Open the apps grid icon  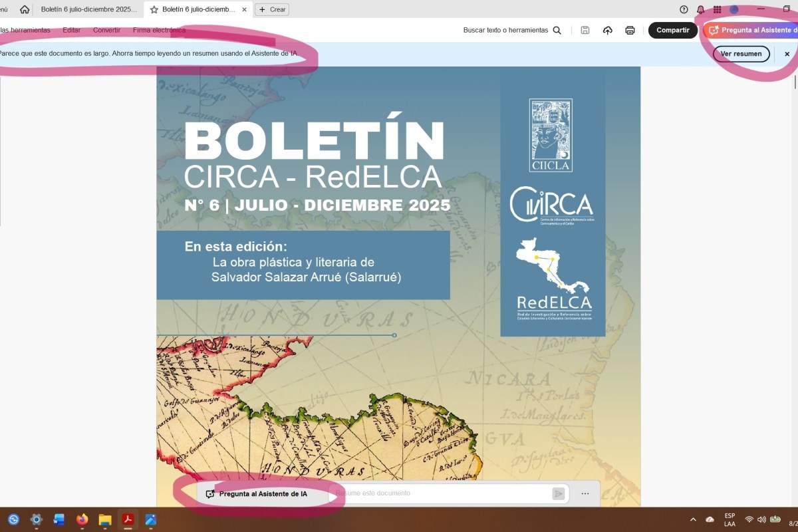point(718,9)
